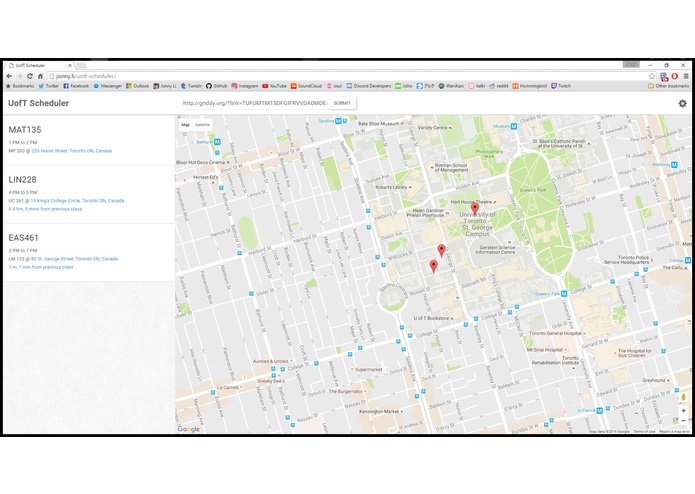This screenshot has height=494, width=695.
Task: Open the 15 King's College Circle link
Action: 77,201
